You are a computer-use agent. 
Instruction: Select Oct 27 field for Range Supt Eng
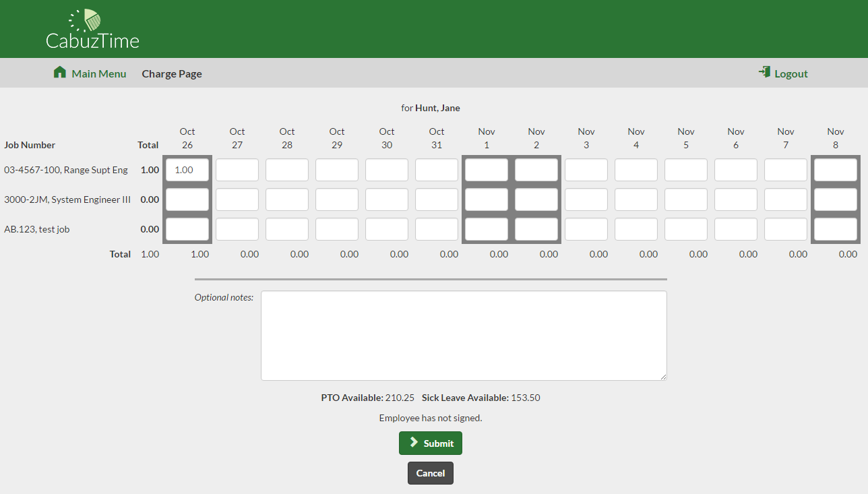237,170
